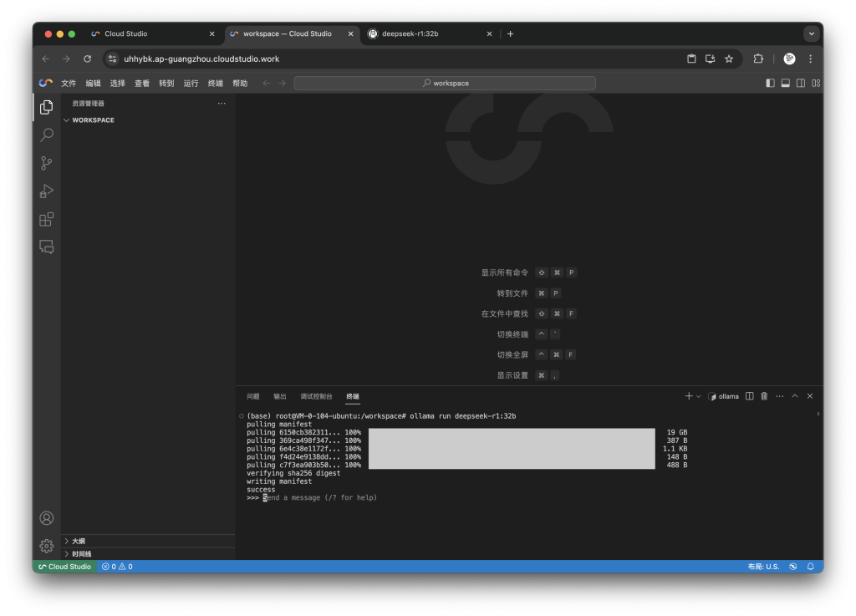Click the go back arrow beside search box

(x=267, y=83)
